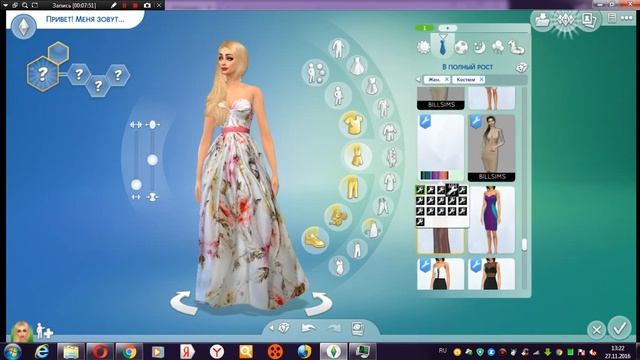Image resolution: width=640 pixels, height=360 pixels.
Task: Click color swatch strip on white outfit
Action: 435,175
